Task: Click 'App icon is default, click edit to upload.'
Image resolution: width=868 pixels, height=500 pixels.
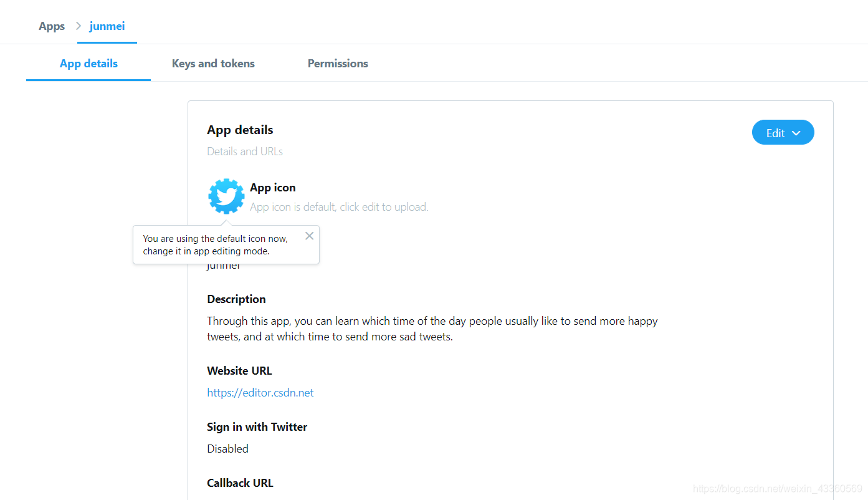Action: pos(339,207)
